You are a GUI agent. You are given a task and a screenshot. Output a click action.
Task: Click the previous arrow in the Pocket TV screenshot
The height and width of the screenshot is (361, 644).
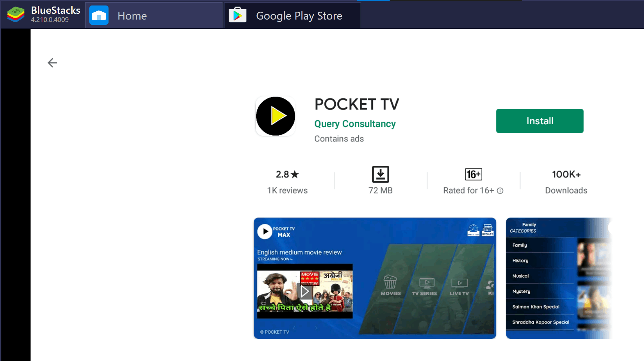[294, 328]
